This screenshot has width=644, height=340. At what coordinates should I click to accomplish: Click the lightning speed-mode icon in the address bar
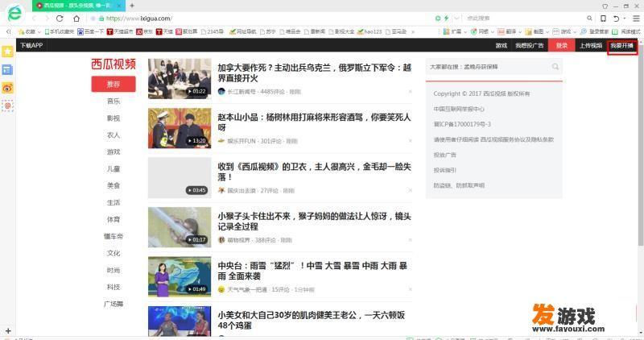point(446,19)
